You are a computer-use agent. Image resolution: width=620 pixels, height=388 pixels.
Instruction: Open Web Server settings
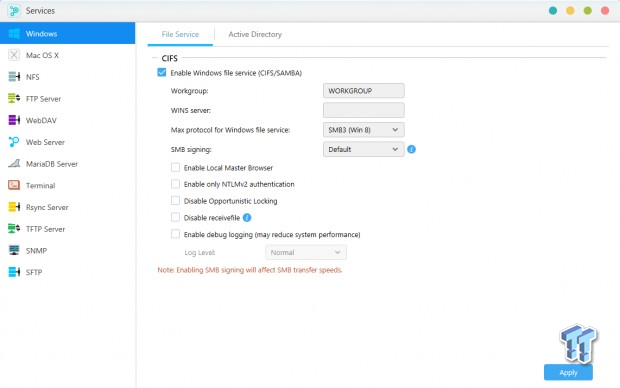[68, 142]
